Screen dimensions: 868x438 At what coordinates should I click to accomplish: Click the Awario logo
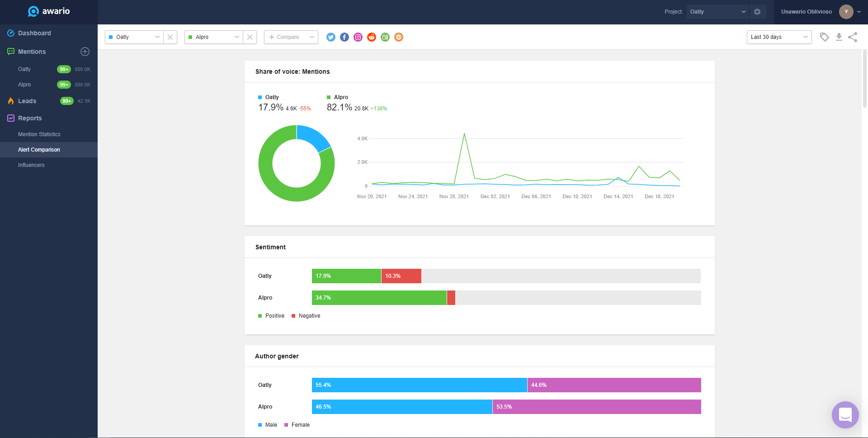[49, 11]
